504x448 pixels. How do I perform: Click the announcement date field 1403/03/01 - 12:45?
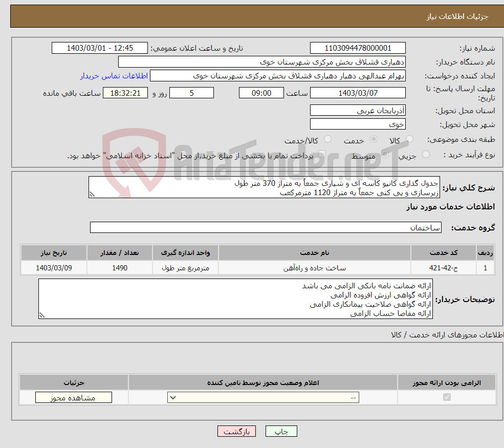point(100,48)
